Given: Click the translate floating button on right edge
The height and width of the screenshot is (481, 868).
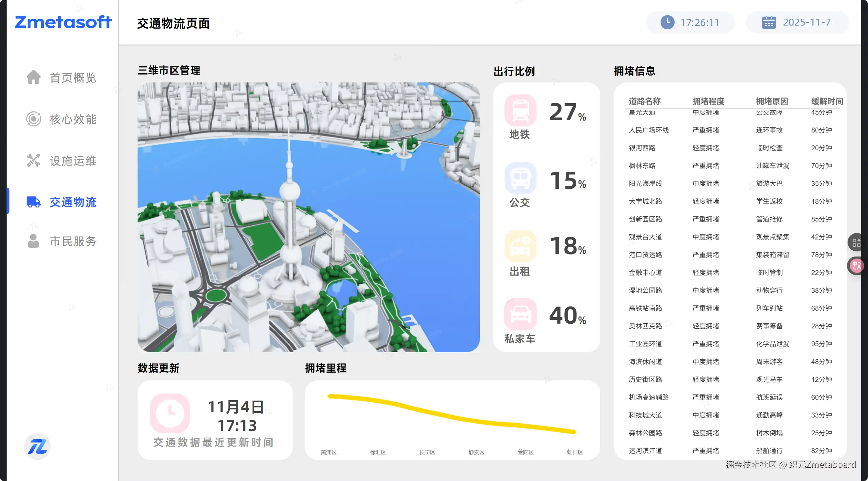Looking at the screenshot, I should click(x=856, y=266).
